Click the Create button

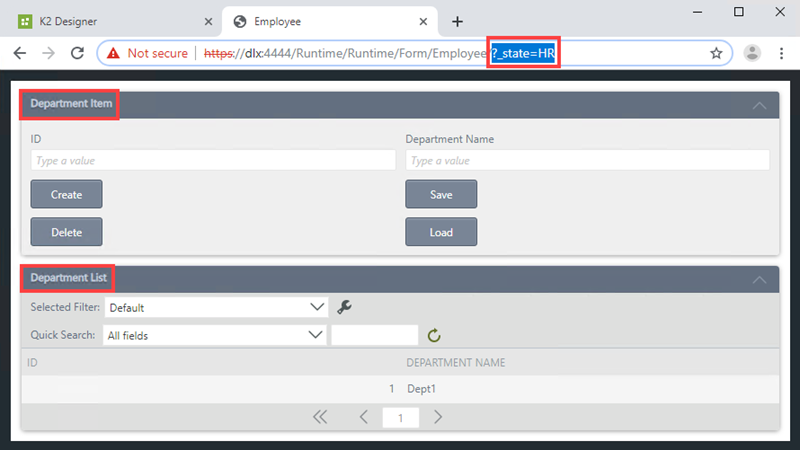(x=66, y=194)
